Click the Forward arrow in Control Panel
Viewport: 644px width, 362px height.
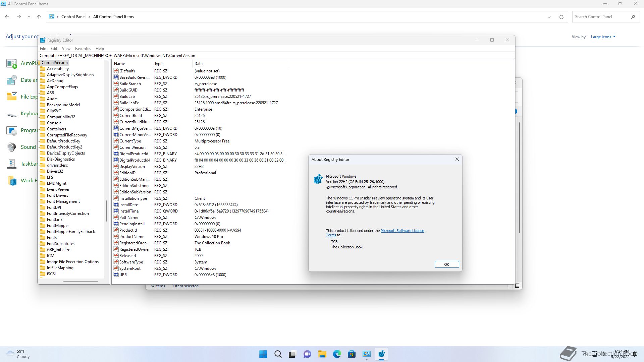point(19,17)
